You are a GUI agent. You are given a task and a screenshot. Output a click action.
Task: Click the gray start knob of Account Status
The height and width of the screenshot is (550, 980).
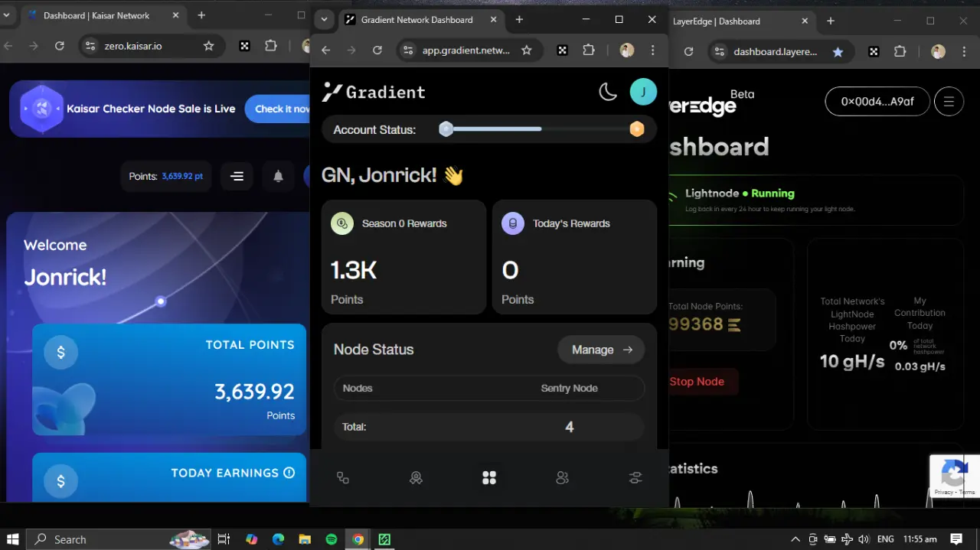click(x=446, y=129)
